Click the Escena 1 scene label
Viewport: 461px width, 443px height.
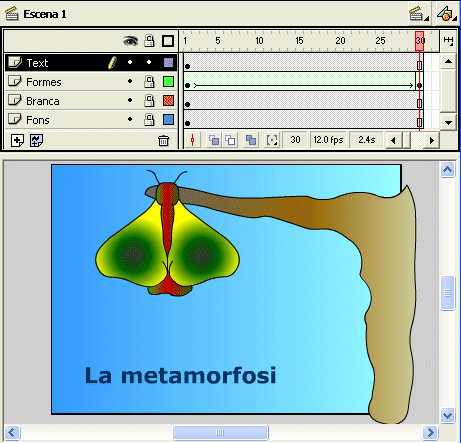click(x=45, y=14)
